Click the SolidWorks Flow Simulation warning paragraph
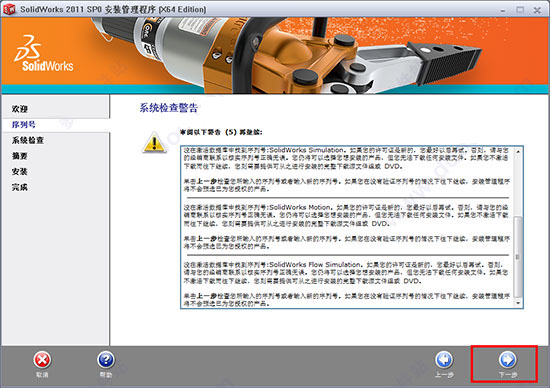This screenshot has height=388, width=550. [346, 273]
